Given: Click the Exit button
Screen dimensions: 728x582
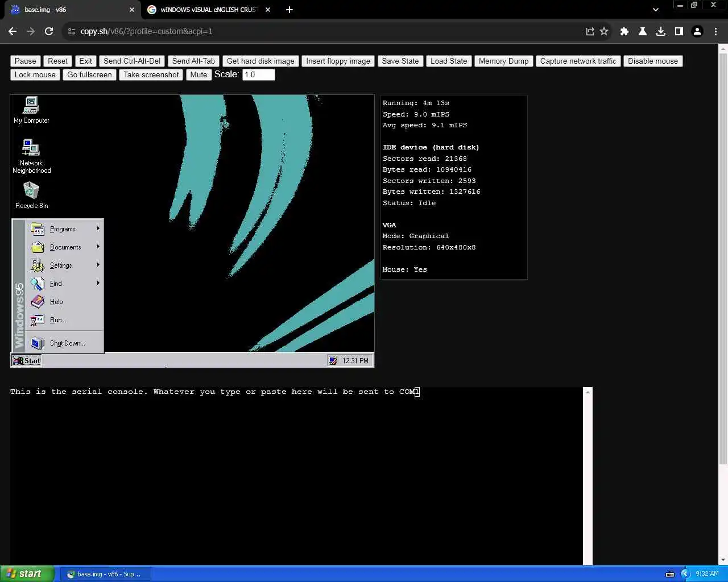Looking at the screenshot, I should tap(85, 61).
